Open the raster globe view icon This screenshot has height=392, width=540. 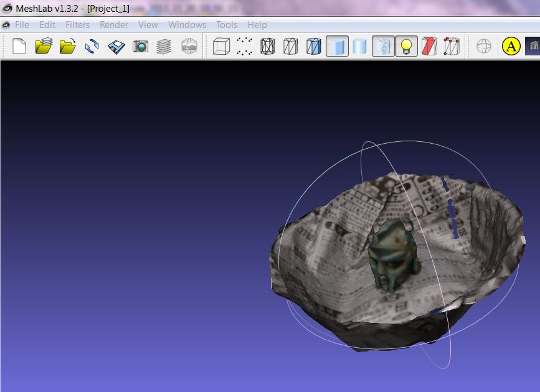pyautogui.click(x=189, y=46)
